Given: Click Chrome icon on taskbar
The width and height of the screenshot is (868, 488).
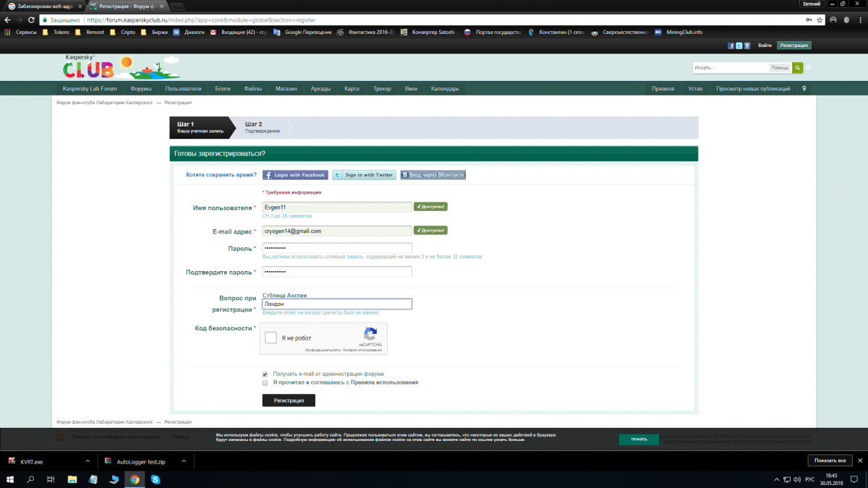Looking at the screenshot, I should [135, 479].
